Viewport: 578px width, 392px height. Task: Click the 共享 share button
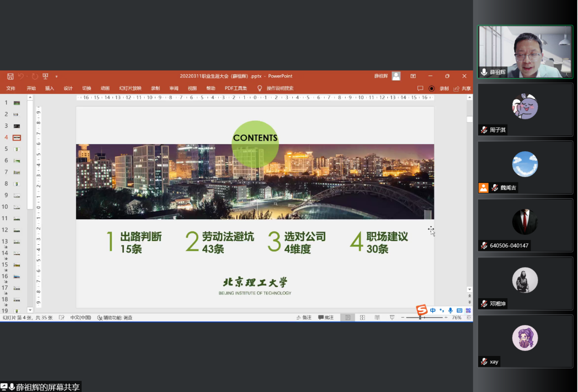coord(462,88)
